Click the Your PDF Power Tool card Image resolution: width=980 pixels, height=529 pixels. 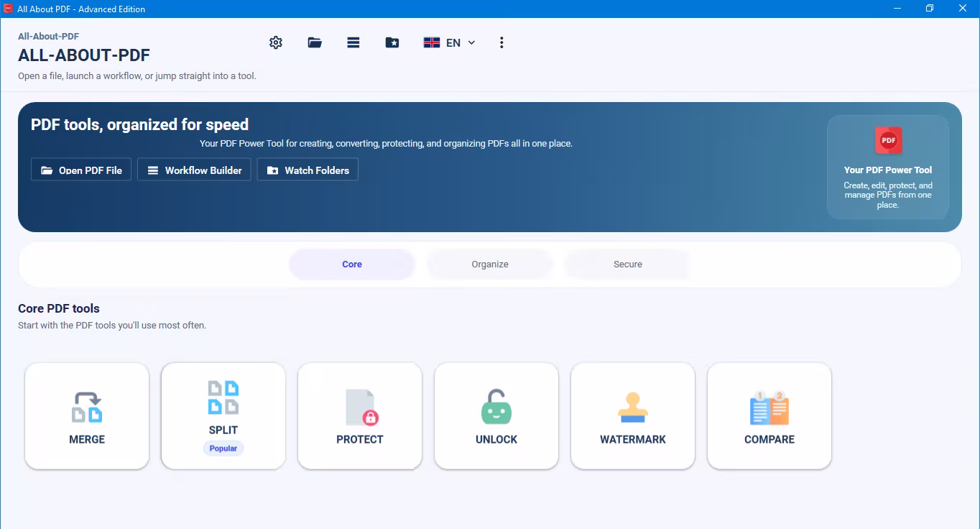tap(888, 167)
